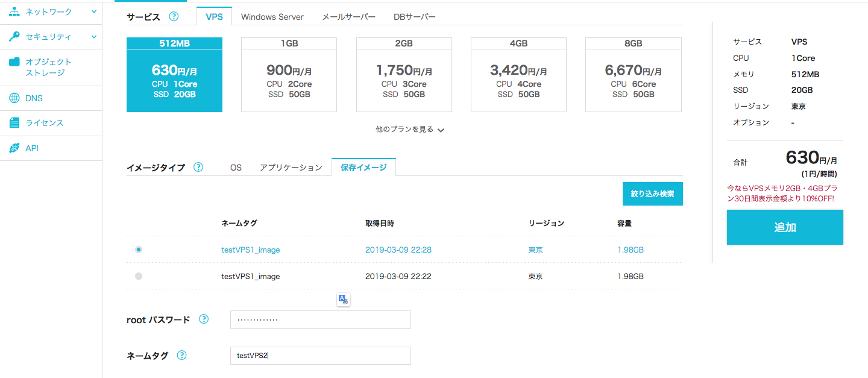Choose the 1GB 900円 plan card

point(289,75)
